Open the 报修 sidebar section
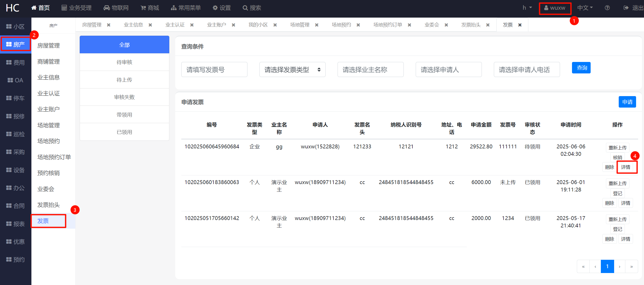The height and width of the screenshot is (285, 644). point(16,116)
